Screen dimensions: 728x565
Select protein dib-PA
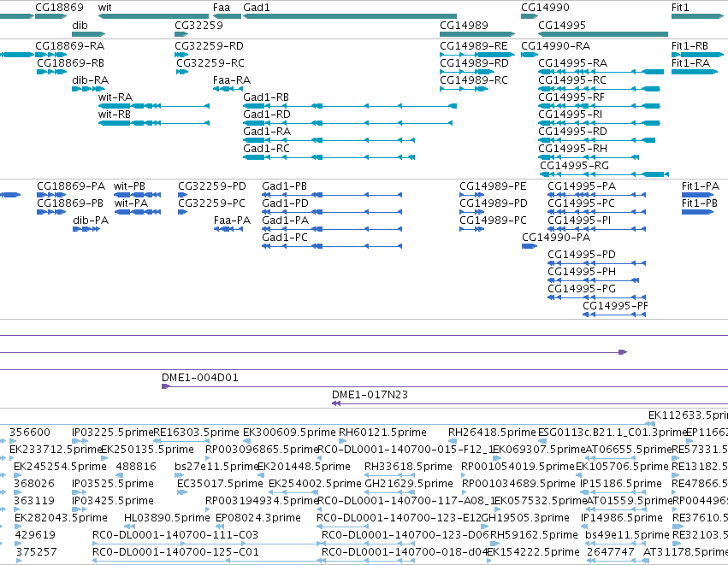(86, 229)
